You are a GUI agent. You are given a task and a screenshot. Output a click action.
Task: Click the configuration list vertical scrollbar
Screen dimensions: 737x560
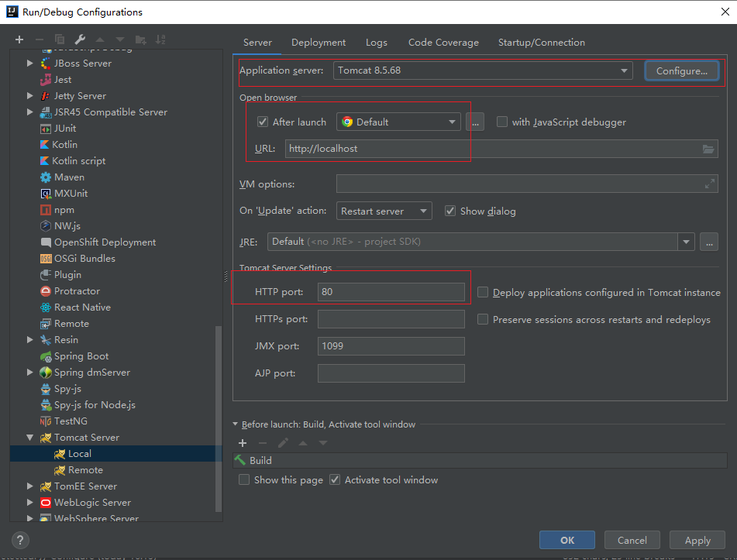218,418
